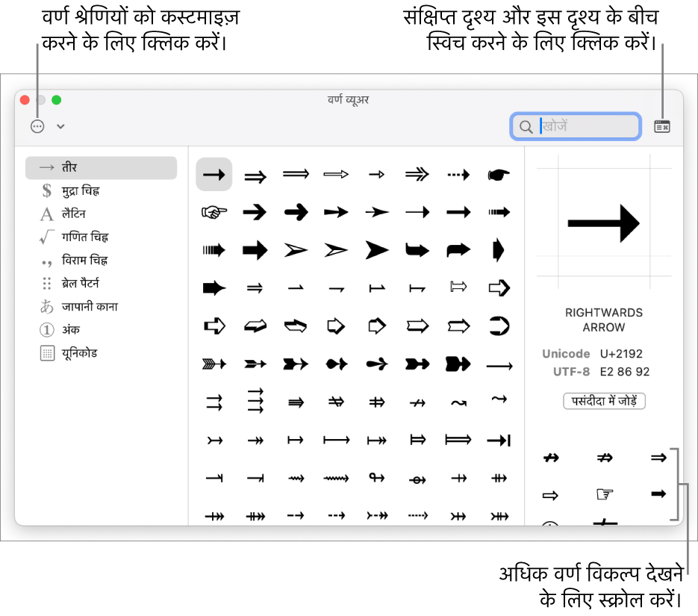Select the white hand variant in variants panel
Viewport: 698px width, 616px height.
click(605, 494)
